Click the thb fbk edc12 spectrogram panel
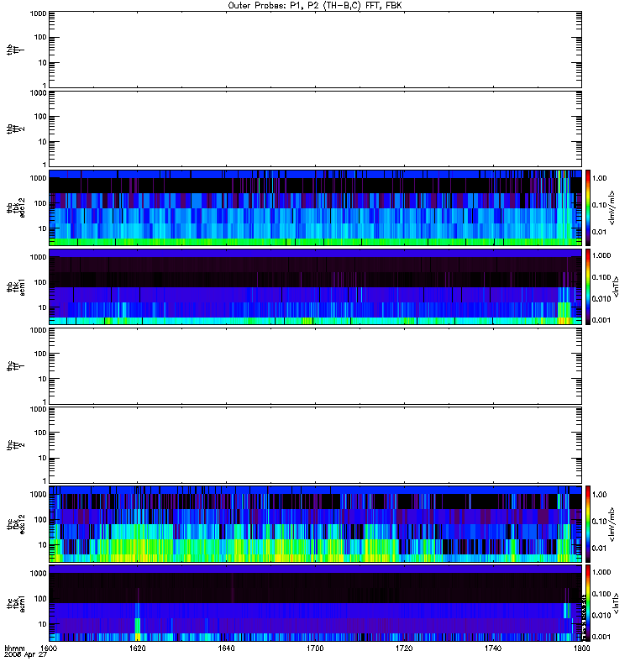Viewport: 630px width, 672px height. [x=315, y=207]
